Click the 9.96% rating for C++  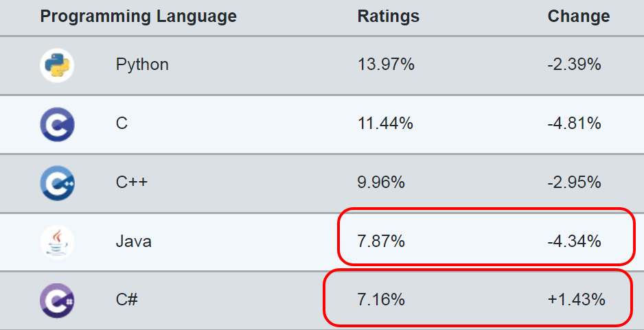click(x=381, y=183)
